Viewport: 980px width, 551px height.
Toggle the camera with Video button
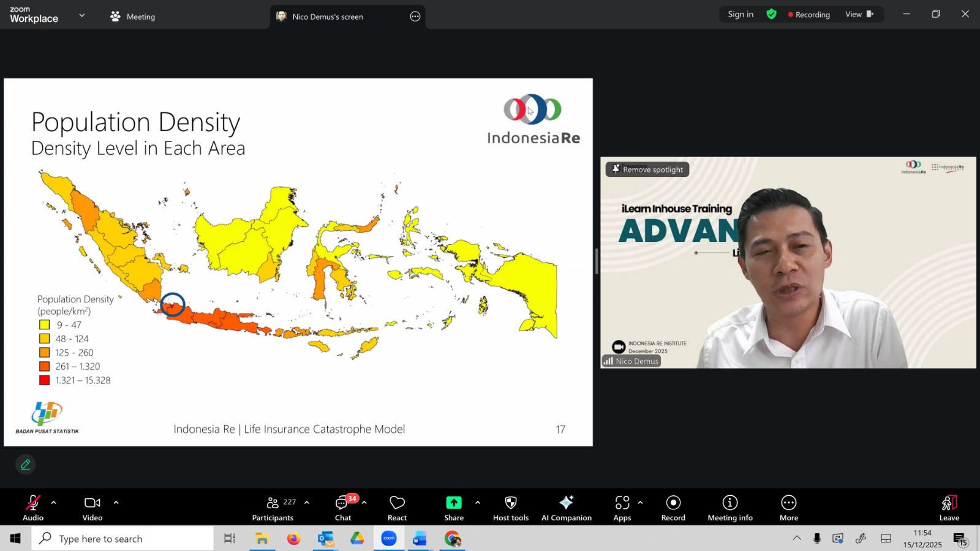coord(92,508)
